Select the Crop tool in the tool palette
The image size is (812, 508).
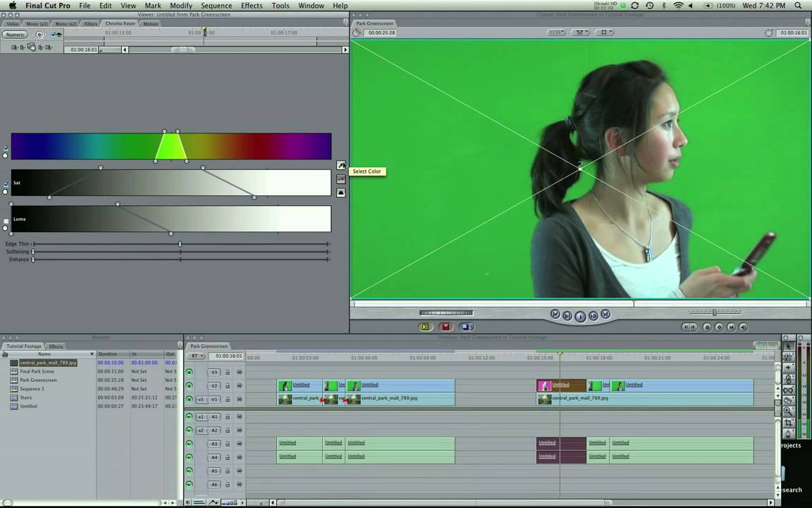788,423
